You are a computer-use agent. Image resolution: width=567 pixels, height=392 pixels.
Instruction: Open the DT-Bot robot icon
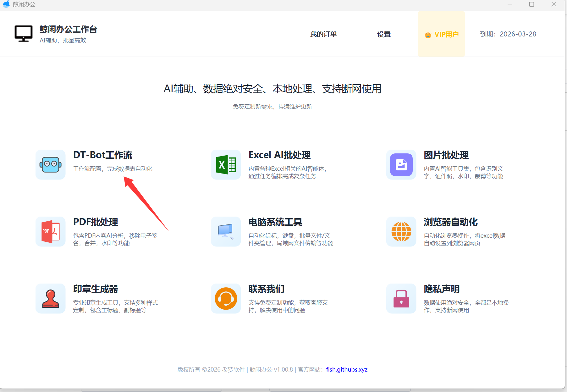coord(50,164)
